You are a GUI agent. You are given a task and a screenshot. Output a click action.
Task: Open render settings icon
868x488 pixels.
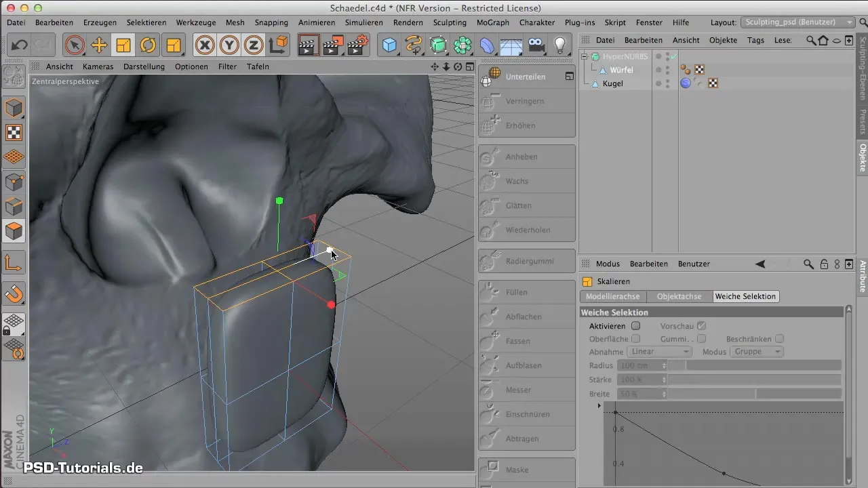tap(358, 45)
